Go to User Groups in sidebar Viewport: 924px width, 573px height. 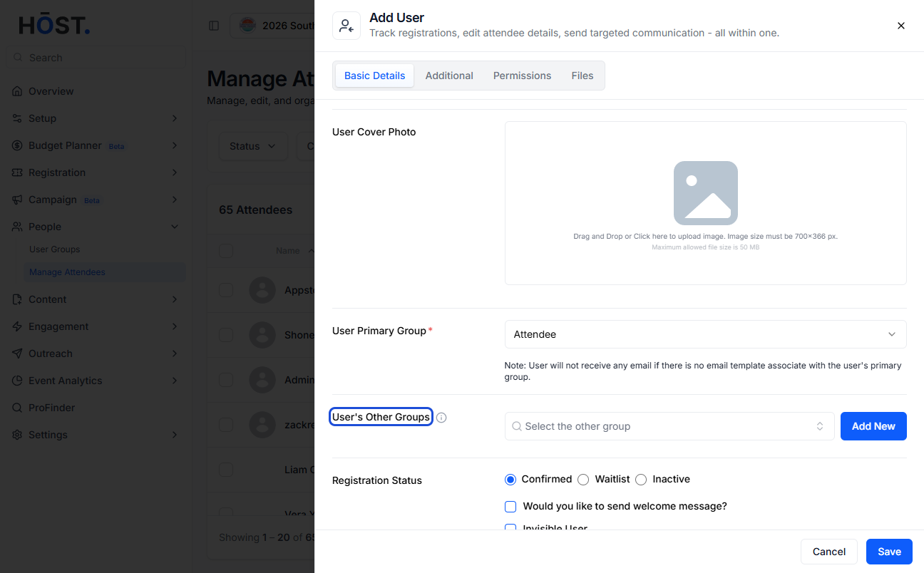54,249
